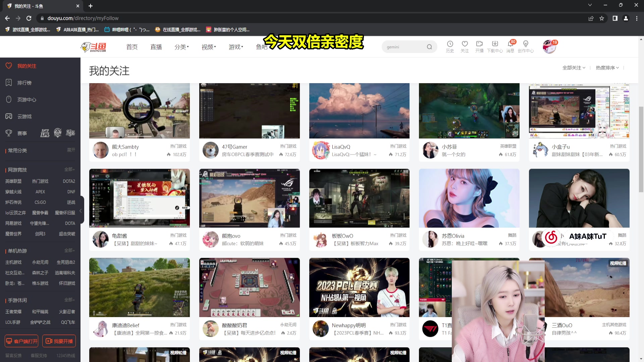Viewport: 644px width, 362px height.
Task: Click the sidebar ranking list icon
Action: [x=9, y=82]
